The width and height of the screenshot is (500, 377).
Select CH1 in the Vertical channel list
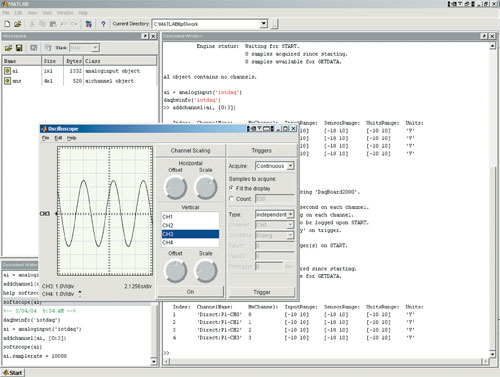pyautogui.click(x=190, y=217)
